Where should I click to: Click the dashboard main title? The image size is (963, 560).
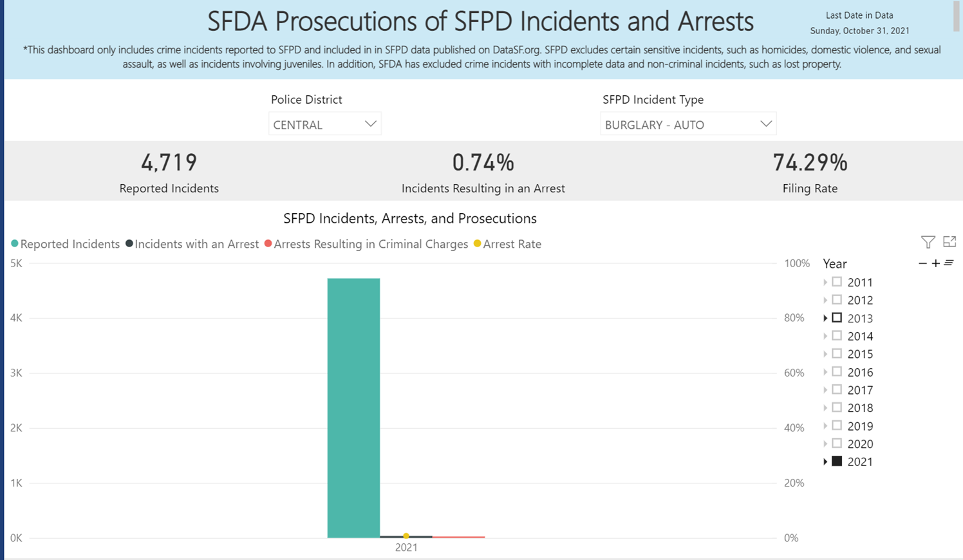[480, 21]
